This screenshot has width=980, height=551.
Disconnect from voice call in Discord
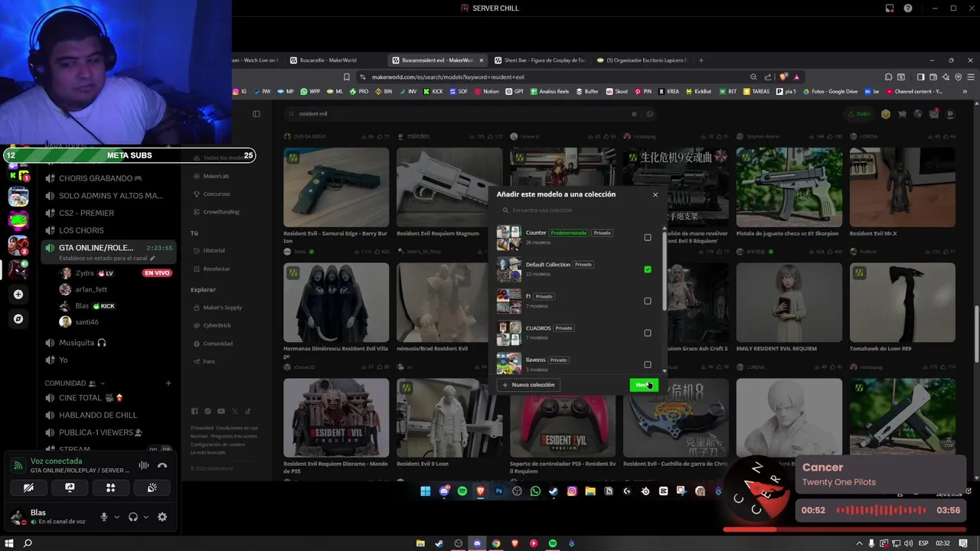point(162,465)
